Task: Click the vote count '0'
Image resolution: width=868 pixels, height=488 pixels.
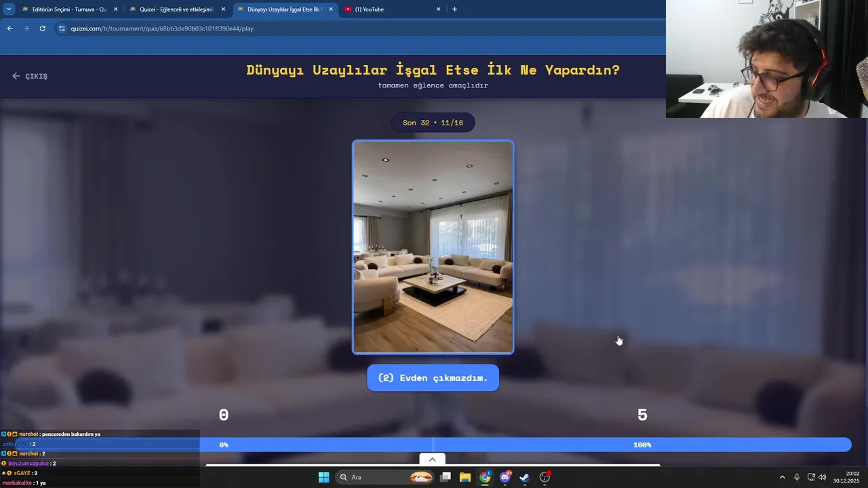Action: point(224,415)
